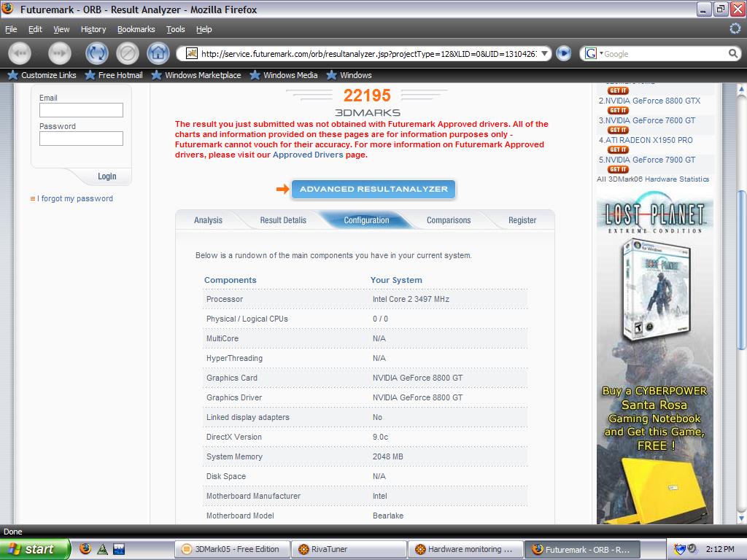Open the Free Hotmail bookmark
747x560 pixels.
[x=114, y=75]
